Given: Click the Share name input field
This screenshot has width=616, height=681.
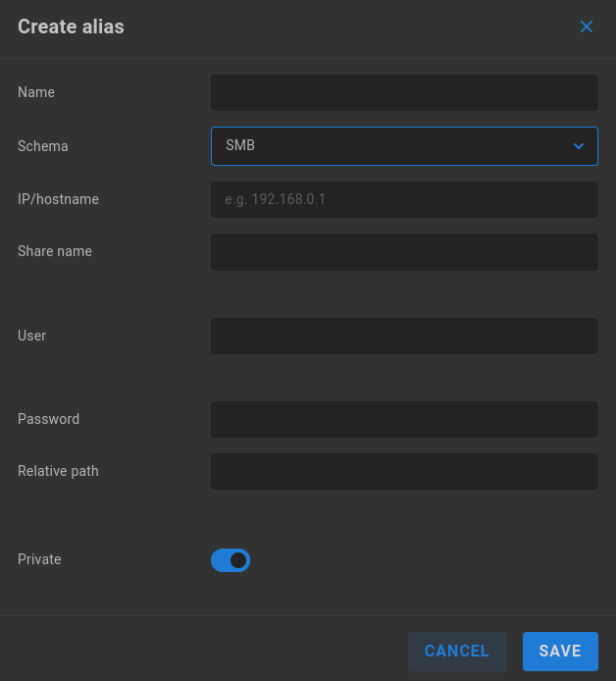Looking at the screenshot, I should coord(404,252).
